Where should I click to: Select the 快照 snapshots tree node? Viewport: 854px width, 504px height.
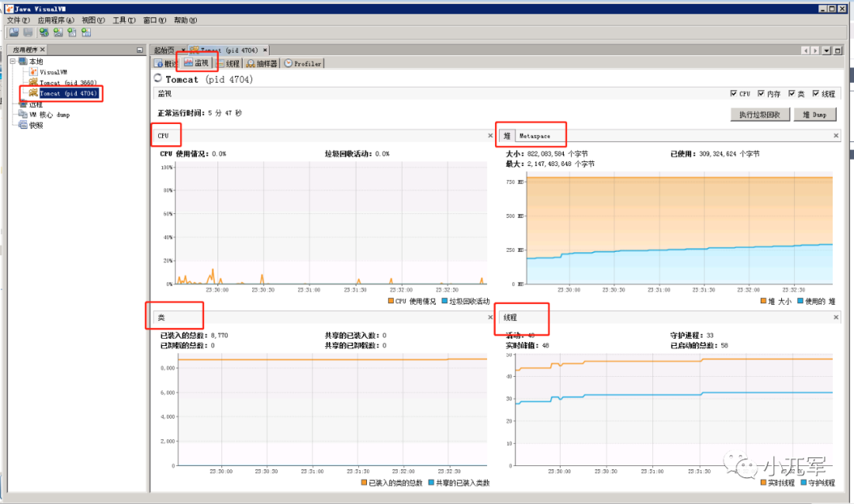tap(36, 125)
